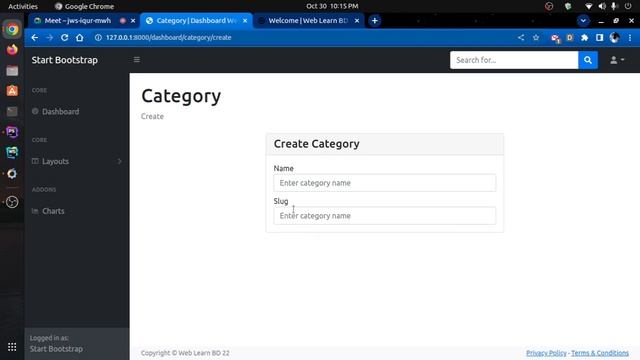Click the site information icon in address bar
The image size is (640, 360).
pos(98,38)
